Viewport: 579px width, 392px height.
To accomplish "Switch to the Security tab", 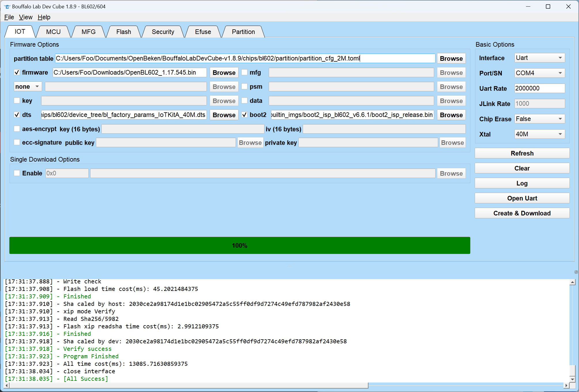I will (163, 32).
